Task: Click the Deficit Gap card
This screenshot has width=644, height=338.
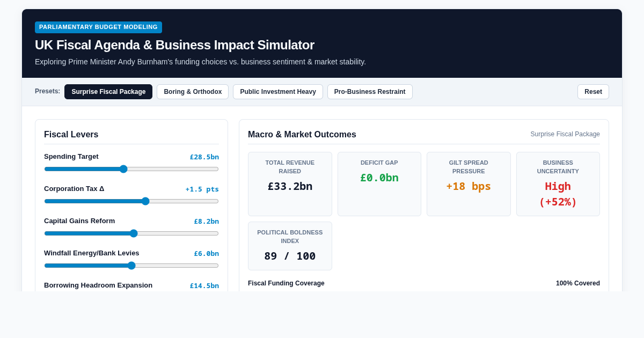Action: point(379,184)
